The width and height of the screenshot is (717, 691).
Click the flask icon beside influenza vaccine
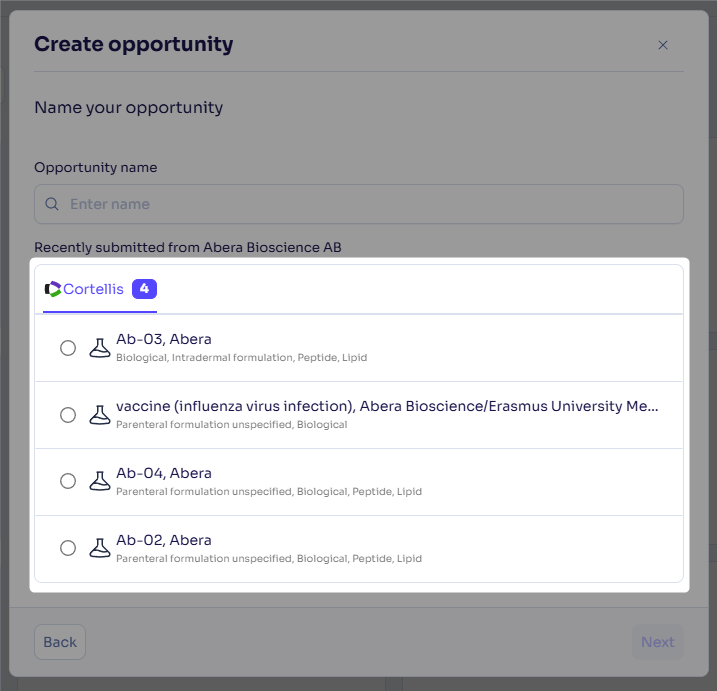(x=100, y=415)
